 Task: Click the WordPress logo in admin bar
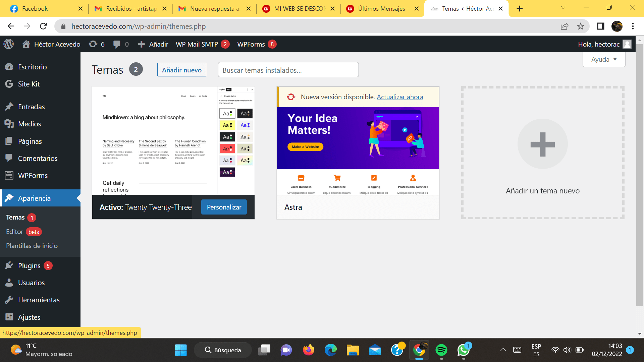click(x=9, y=44)
